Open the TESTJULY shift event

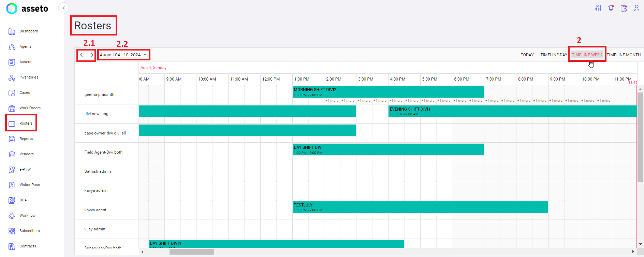click(x=420, y=207)
